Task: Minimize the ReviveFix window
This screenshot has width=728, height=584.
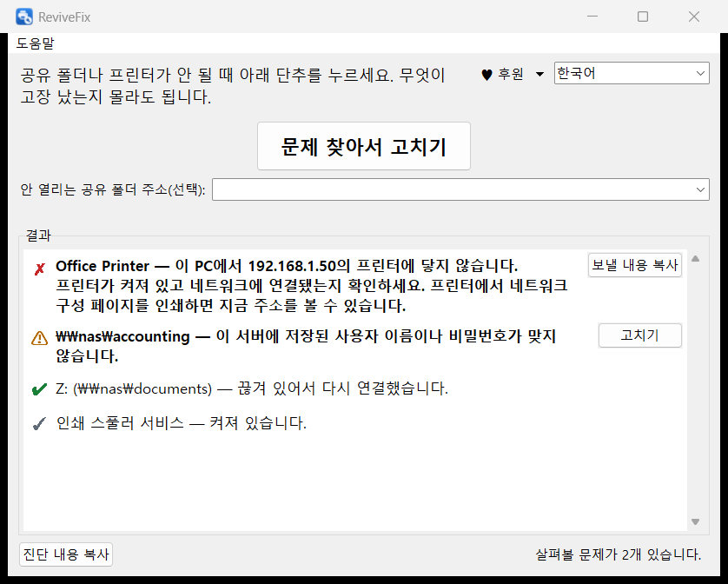Action: [x=592, y=17]
